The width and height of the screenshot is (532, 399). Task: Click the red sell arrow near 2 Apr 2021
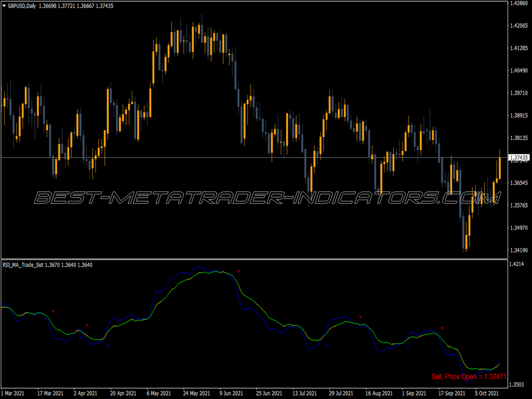click(x=86, y=325)
